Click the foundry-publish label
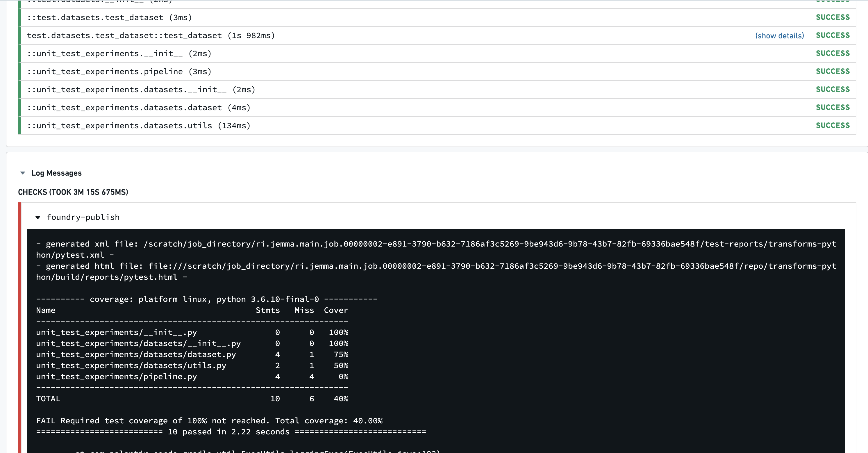868x453 pixels. pos(83,217)
